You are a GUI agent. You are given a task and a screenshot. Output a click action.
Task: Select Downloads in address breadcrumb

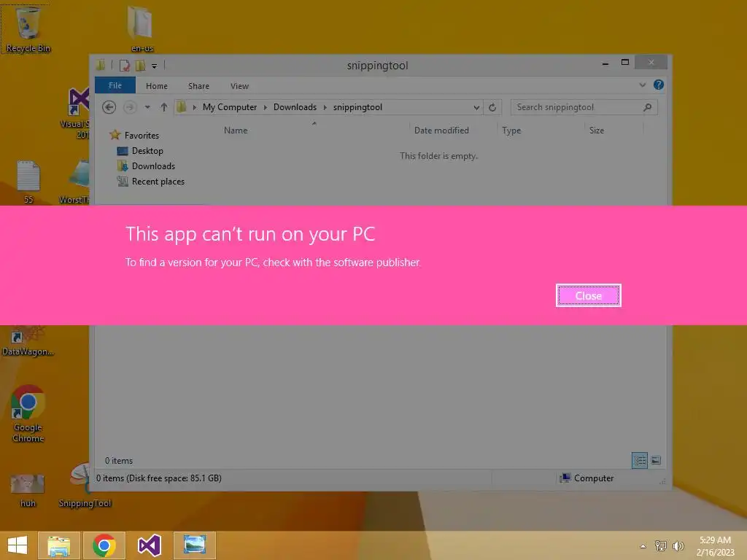pyautogui.click(x=295, y=107)
